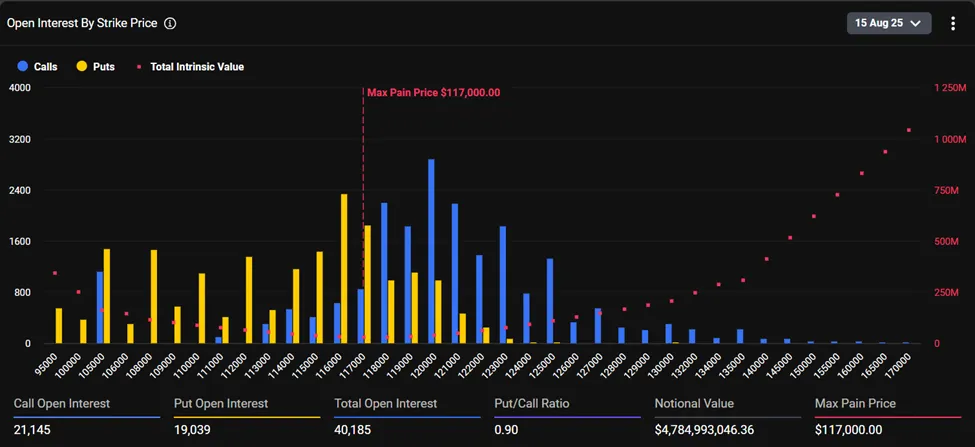Click the Notional Value stat

(694, 404)
